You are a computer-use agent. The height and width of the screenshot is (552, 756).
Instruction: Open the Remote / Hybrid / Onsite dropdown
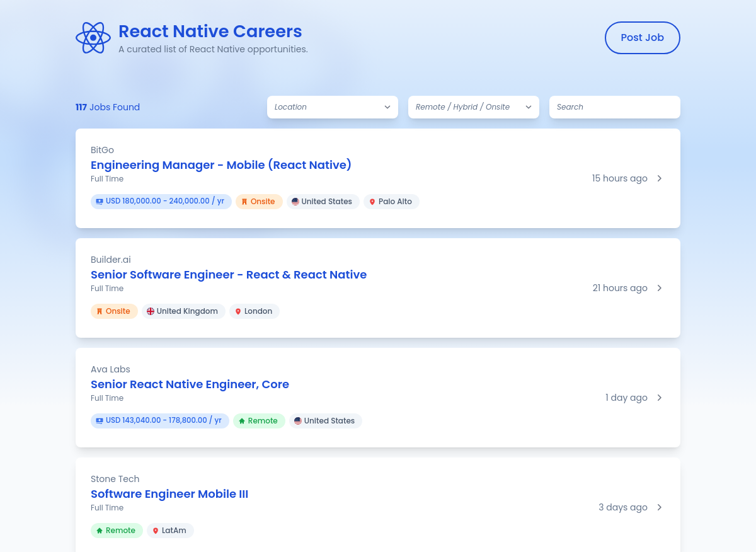coord(474,107)
